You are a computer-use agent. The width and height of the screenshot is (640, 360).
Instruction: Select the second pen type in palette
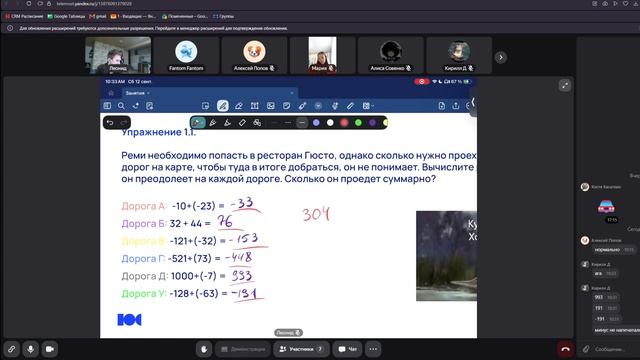[213, 122]
